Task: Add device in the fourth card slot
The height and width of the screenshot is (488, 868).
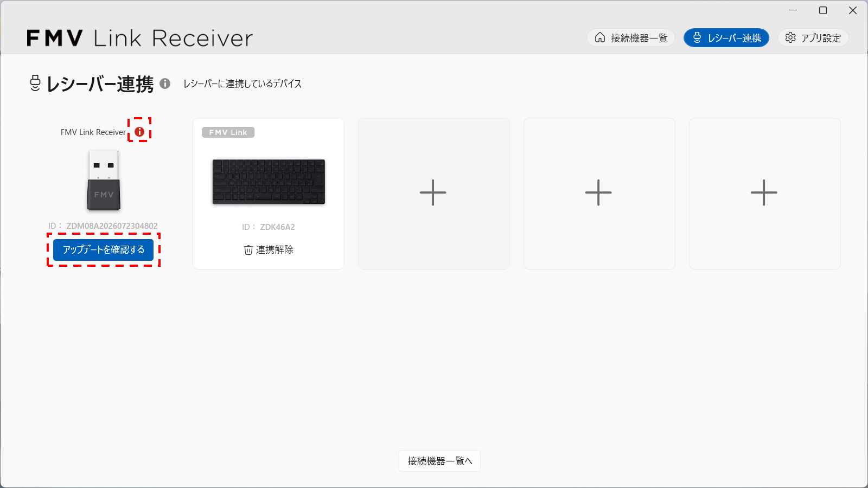Action: tap(598, 192)
